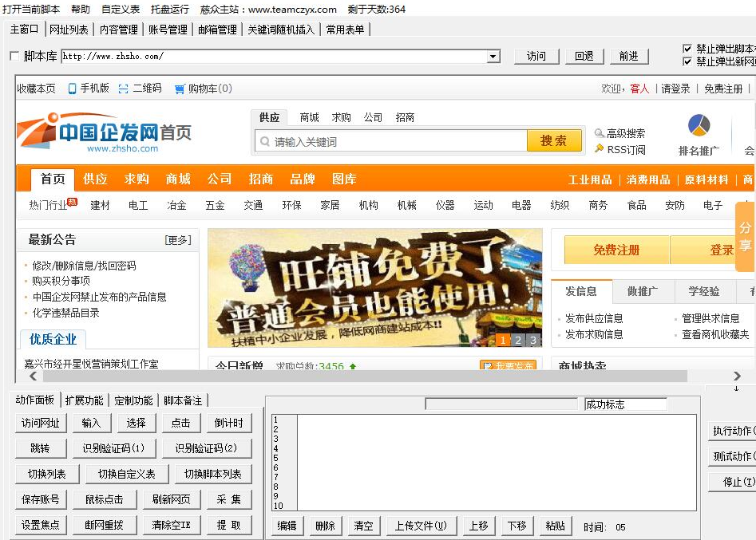Toggle the 脚本库 checkbox

(14, 56)
